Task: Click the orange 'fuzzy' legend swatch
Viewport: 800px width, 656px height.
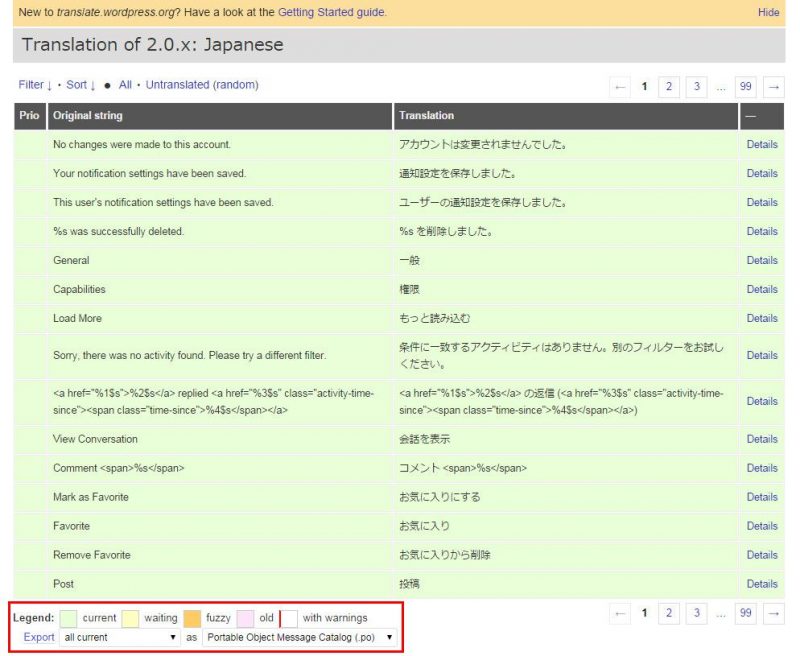Action: point(192,618)
